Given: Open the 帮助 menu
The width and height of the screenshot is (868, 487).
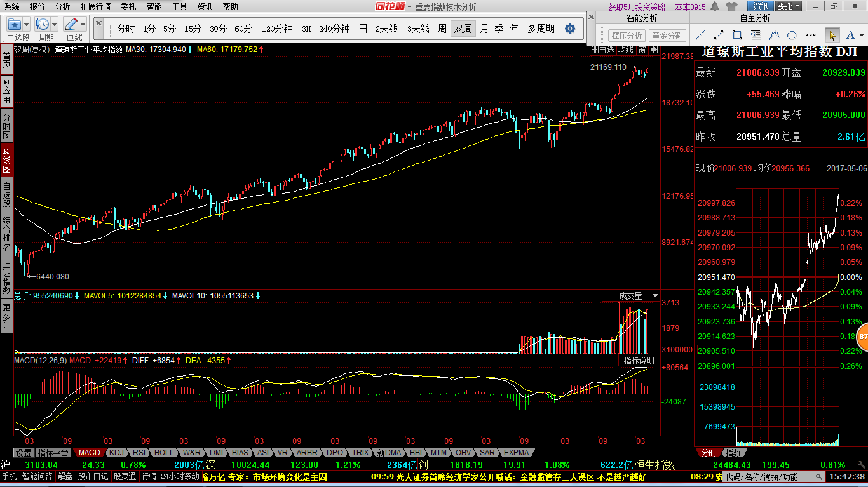Looking at the screenshot, I should click(230, 6).
